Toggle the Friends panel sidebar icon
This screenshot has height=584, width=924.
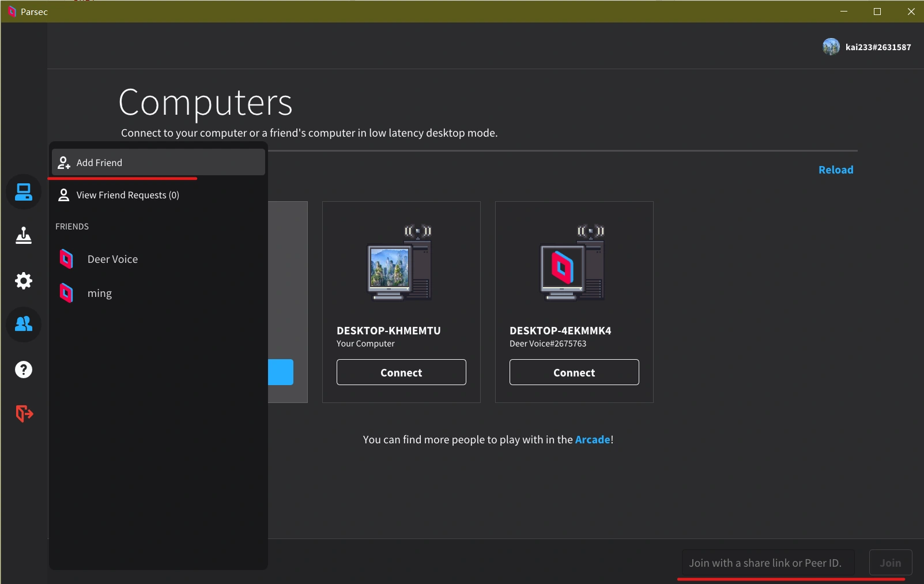coord(24,325)
